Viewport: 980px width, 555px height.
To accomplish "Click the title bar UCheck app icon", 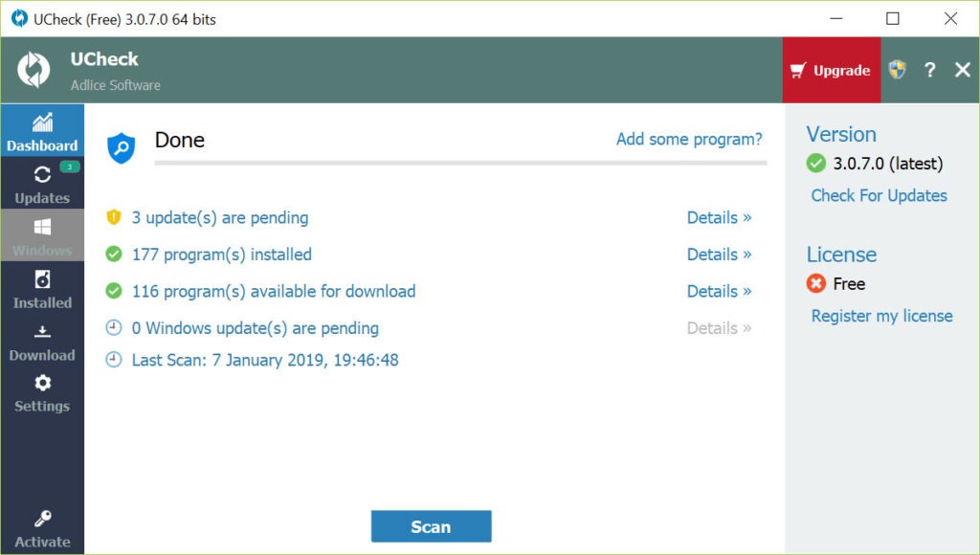I will pyautogui.click(x=19, y=19).
